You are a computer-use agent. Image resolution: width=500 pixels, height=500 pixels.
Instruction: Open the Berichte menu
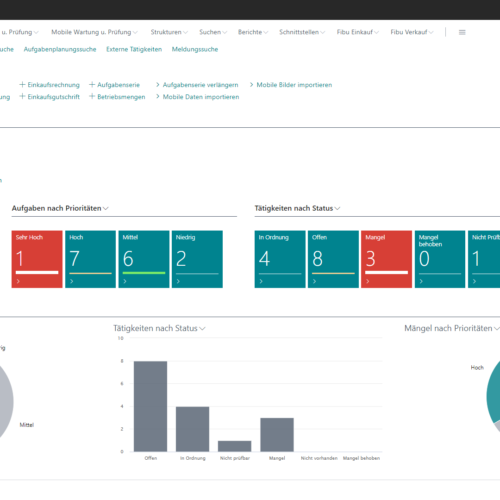(x=253, y=32)
